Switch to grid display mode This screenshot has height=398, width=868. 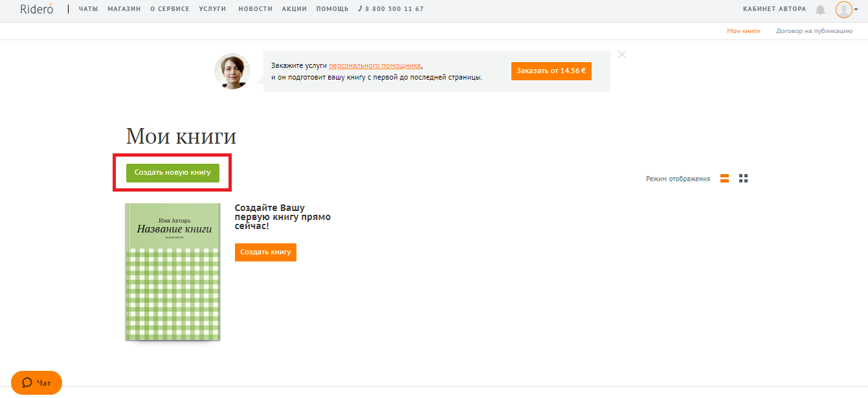pyautogui.click(x=744, y=179)
